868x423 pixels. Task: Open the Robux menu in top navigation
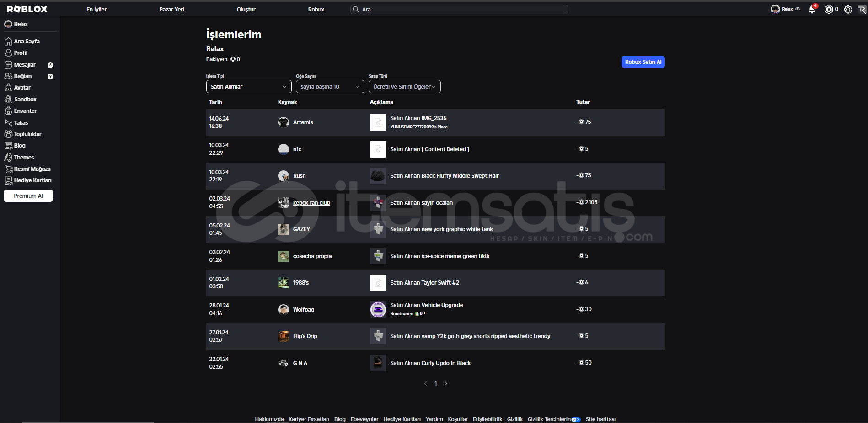click(x=316, y=9)
